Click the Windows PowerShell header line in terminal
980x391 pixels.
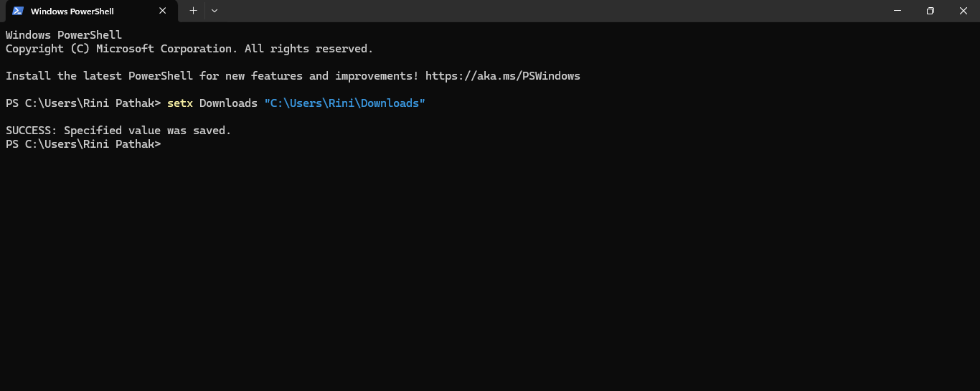pos(64,35)
